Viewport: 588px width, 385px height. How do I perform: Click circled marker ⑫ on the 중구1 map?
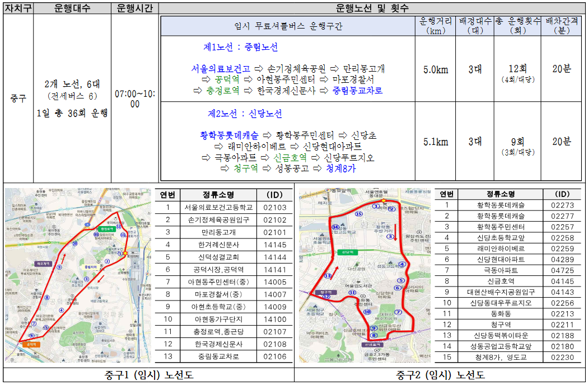(x=119, y=227)
